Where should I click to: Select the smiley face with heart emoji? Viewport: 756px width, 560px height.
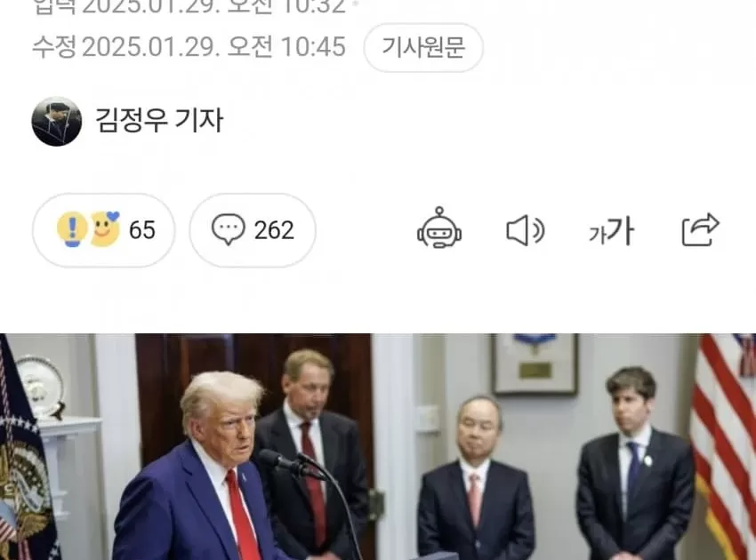pos(105,229)
